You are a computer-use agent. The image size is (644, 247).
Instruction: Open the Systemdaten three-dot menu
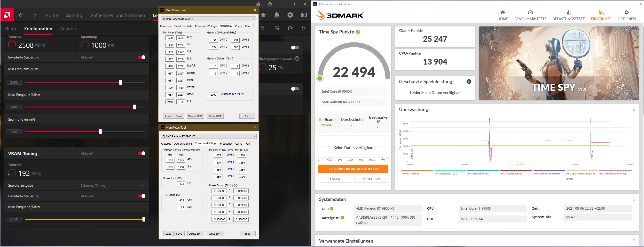[634, 199]
